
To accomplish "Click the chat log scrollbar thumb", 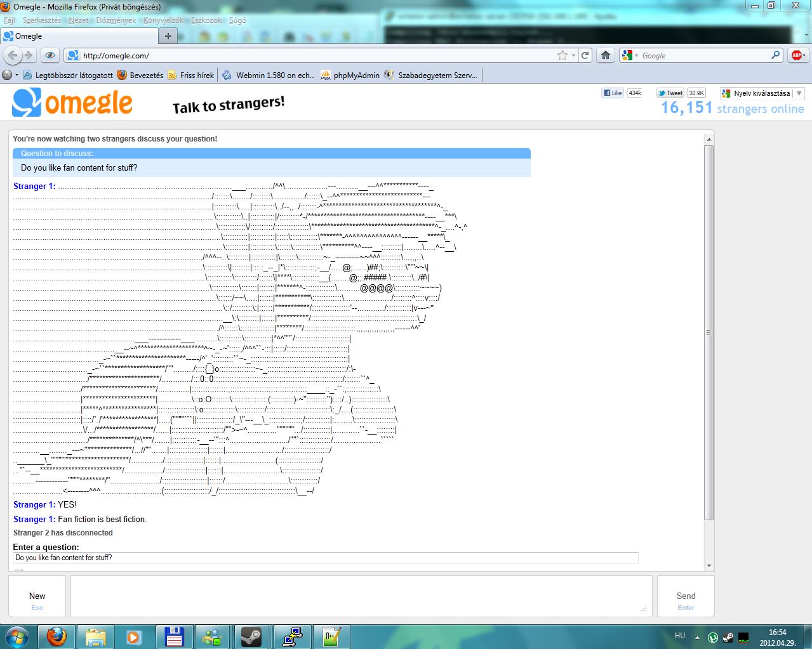I will [x=709, y=332].
